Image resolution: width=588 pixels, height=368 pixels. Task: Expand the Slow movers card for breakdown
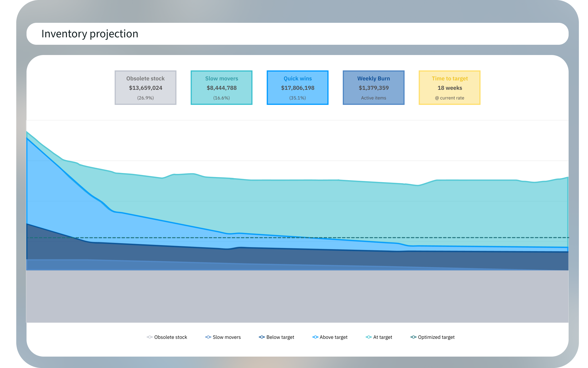[221, 88]
